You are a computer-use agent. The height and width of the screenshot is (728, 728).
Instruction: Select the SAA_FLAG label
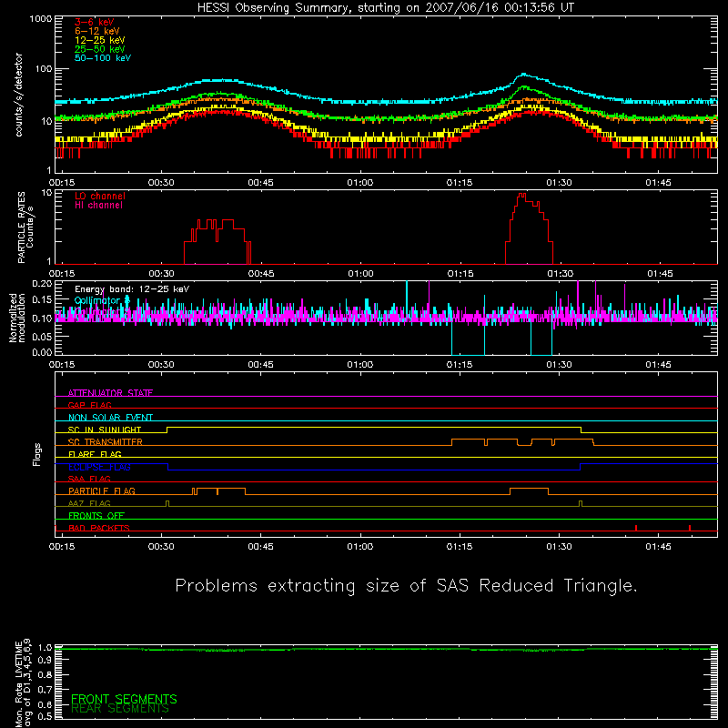coord(89,479)
